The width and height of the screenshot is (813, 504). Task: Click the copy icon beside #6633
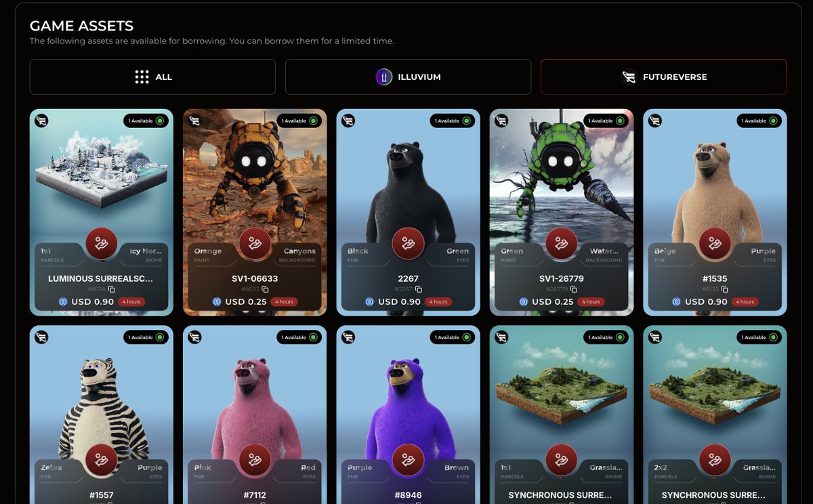(265, 288)
